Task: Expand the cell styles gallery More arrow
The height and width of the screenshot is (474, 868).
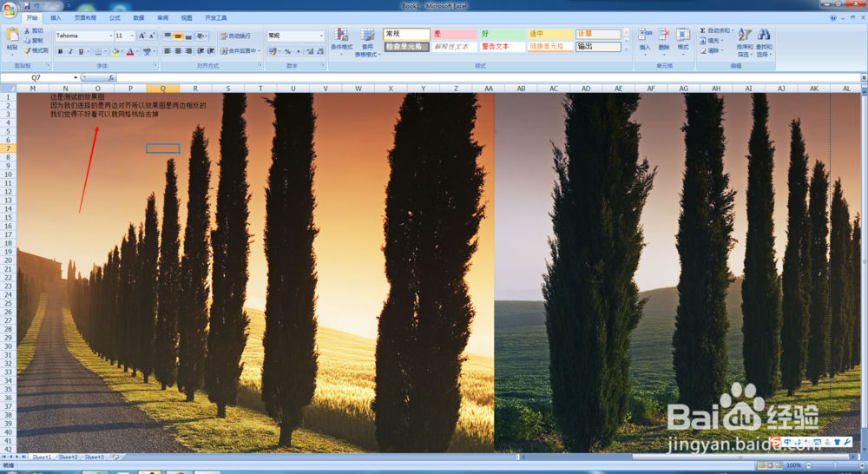Action: pyautogui.click(x=626, y=49)
